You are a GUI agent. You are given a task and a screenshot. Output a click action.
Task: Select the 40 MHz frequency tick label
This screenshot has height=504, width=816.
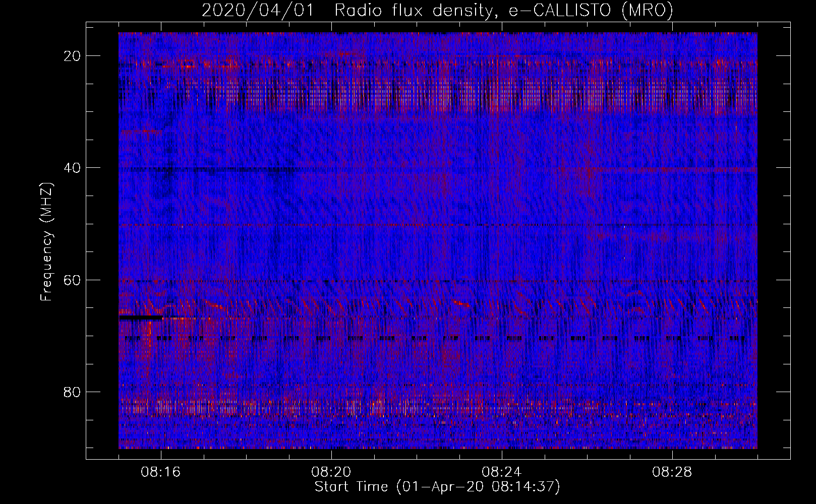pos(73,168)
